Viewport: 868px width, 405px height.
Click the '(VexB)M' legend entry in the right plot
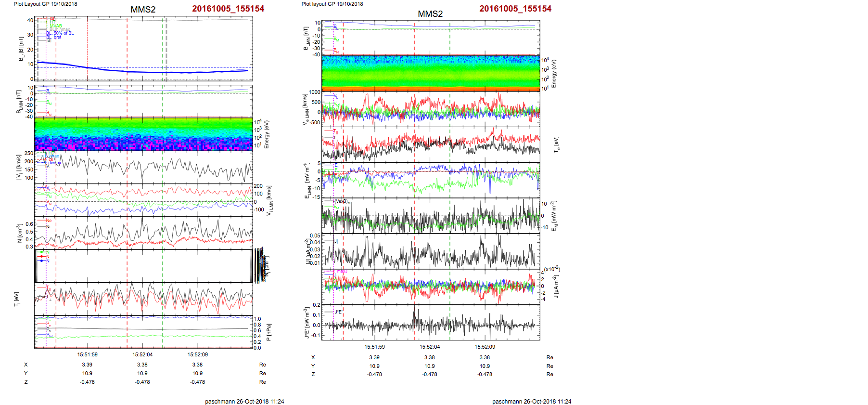pyautogui.click(x=343, y=202)
